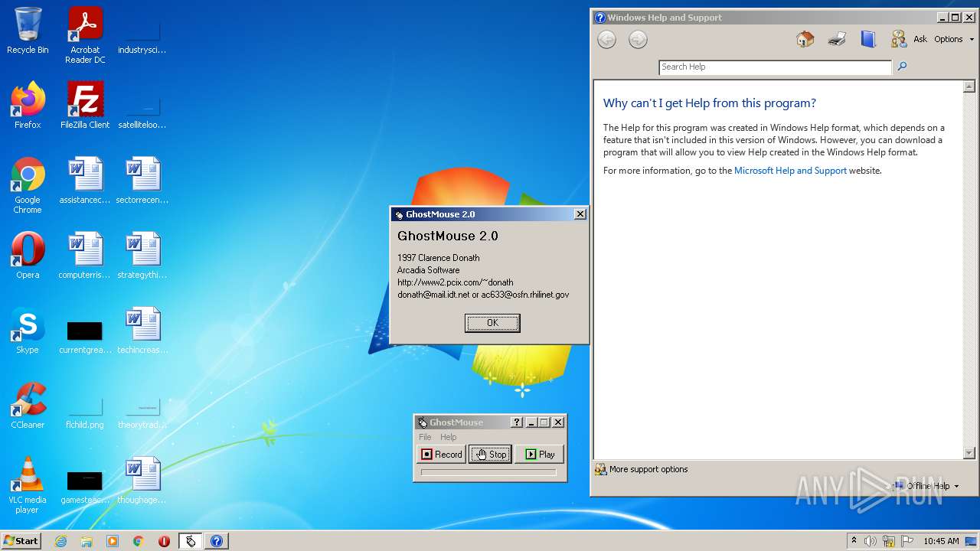Switch to Windows Help taskbar button
Image resolution: width=980 pixels, height=551 pixels.
[217, 541]
